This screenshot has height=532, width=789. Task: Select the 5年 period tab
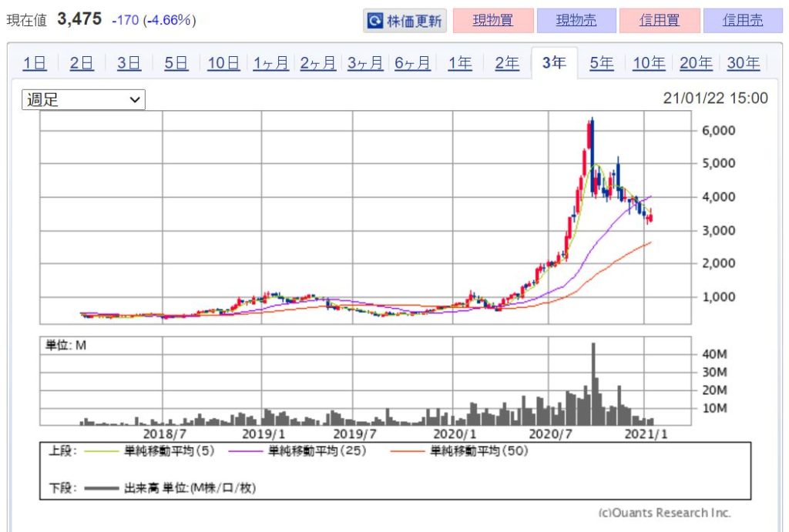click(x=602, y=63)
